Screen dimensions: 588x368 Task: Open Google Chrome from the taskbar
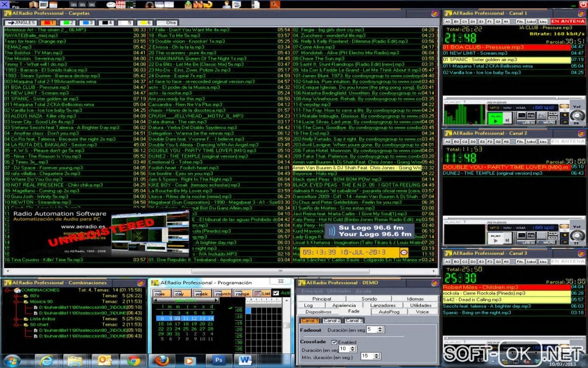[133, 361]
